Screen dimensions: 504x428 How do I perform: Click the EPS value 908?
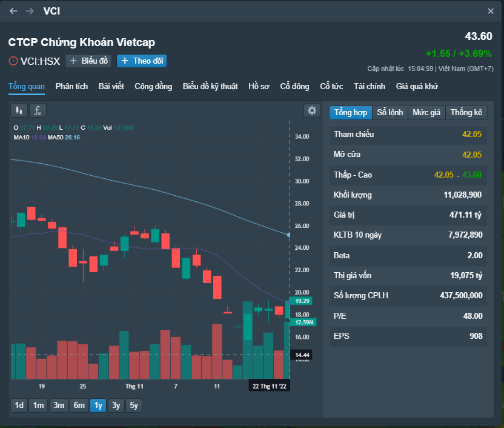(476, 336)
